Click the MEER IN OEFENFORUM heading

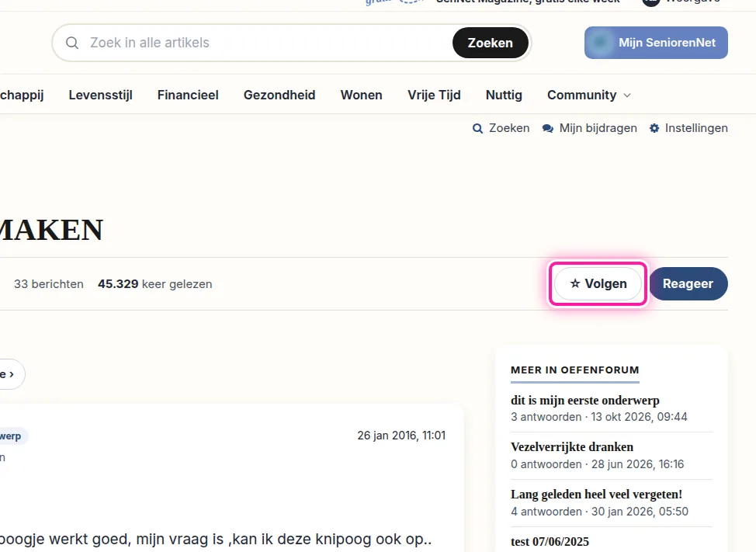[x=574, y=370]
